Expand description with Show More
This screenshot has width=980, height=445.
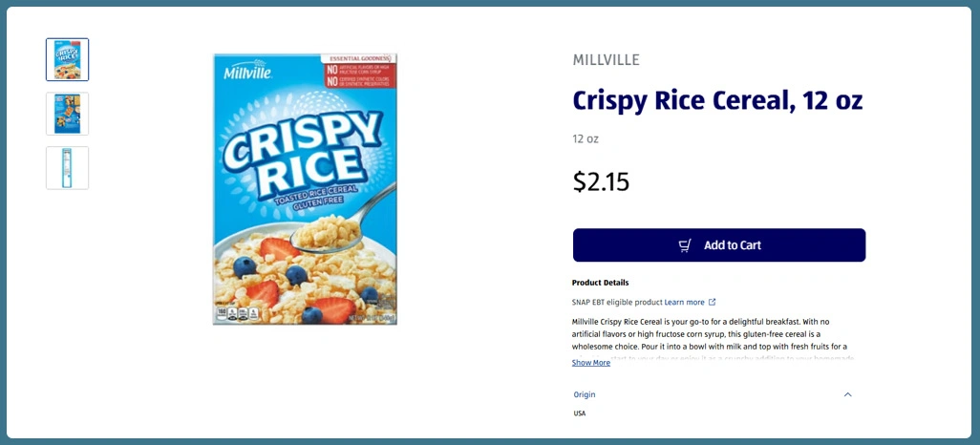click(590, 363)
